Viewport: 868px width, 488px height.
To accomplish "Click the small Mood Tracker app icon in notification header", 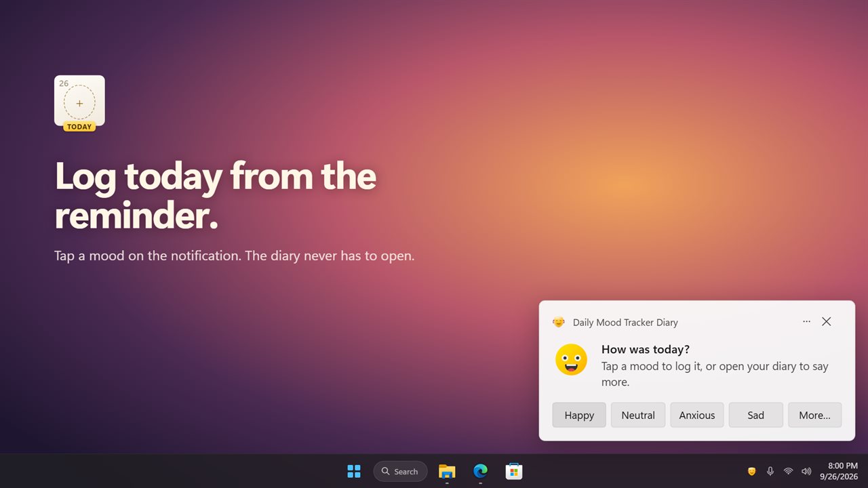I will click(x=559, y=322).
